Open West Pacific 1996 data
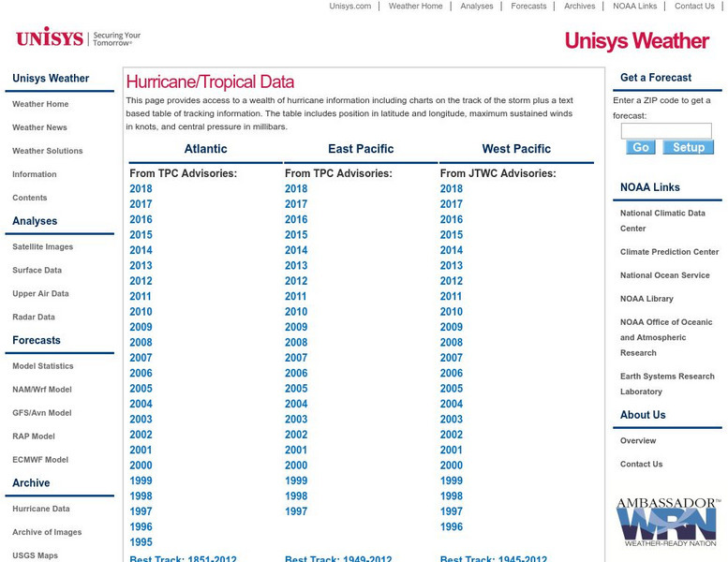Screen dimensions: 728x562 [x=452, y=526]
